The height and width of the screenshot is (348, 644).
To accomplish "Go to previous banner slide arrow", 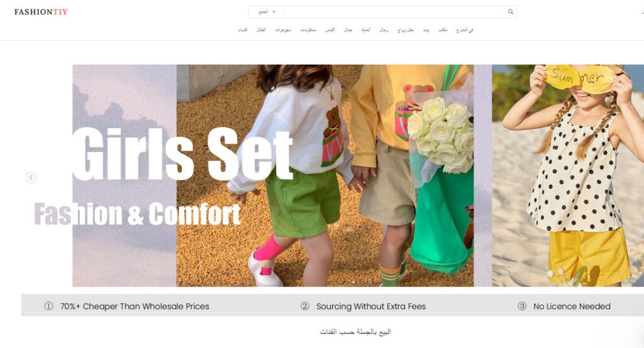I will (31, 177).
